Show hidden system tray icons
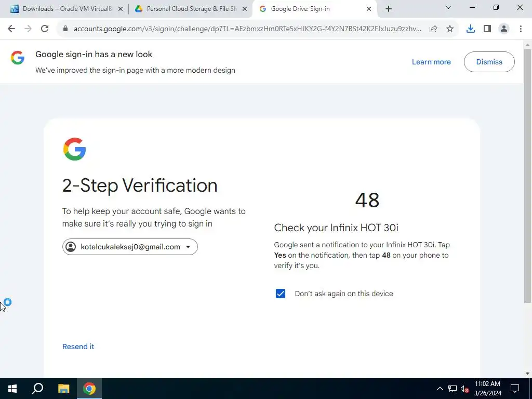Screen dimensions: 532x399 (x=440, y=389)
